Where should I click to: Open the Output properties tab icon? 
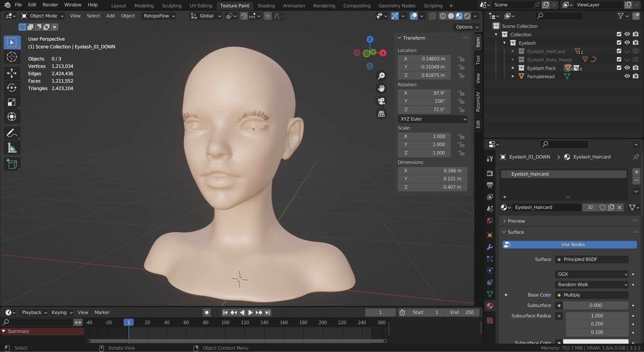[490, 185]
